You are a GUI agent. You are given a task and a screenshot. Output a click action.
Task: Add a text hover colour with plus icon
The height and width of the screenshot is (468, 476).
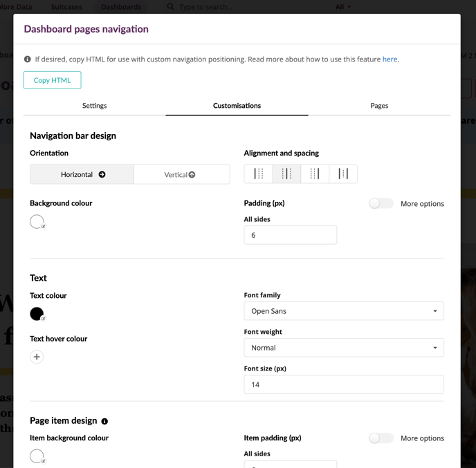pyautogui.click(x=37, y=357)
